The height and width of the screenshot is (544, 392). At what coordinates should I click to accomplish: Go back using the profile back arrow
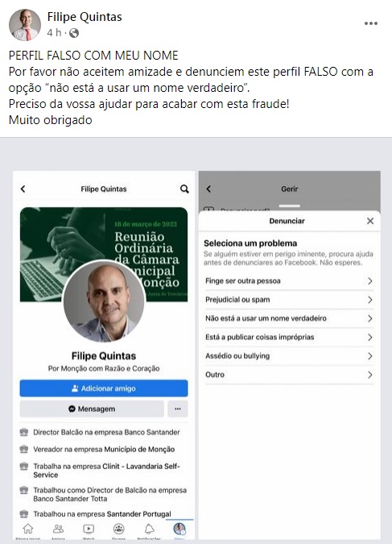(x=23, y=189)
